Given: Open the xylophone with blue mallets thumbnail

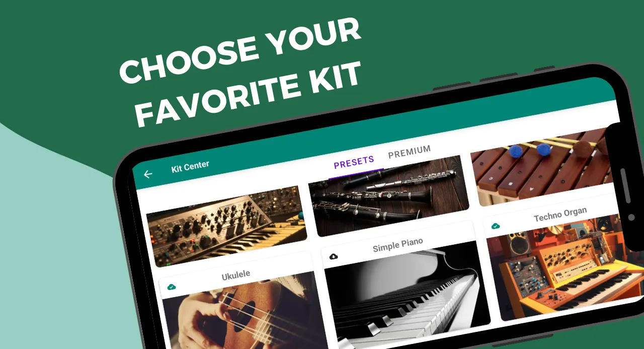Looking at the screenshot, I should click(544, 165).
